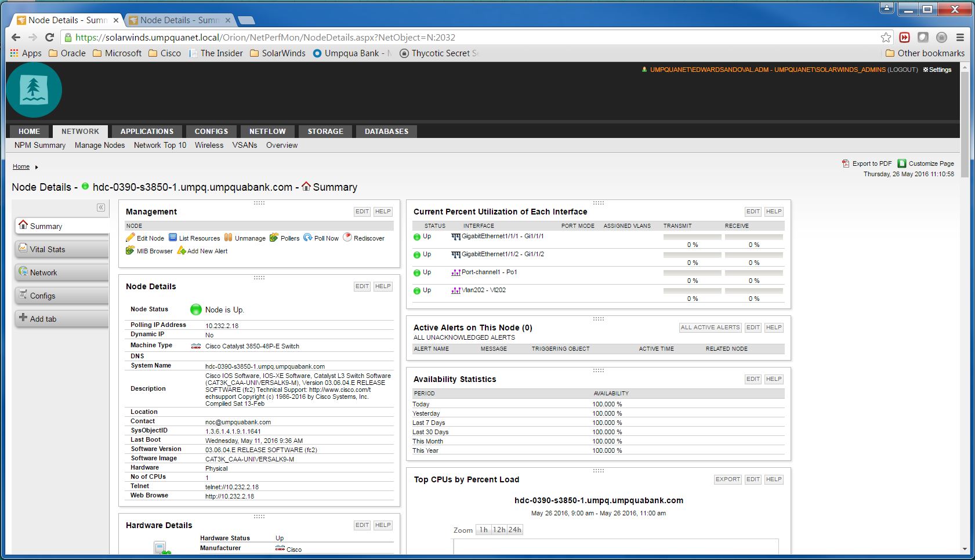Click the Pollers icon

click(x=274, y=238)
